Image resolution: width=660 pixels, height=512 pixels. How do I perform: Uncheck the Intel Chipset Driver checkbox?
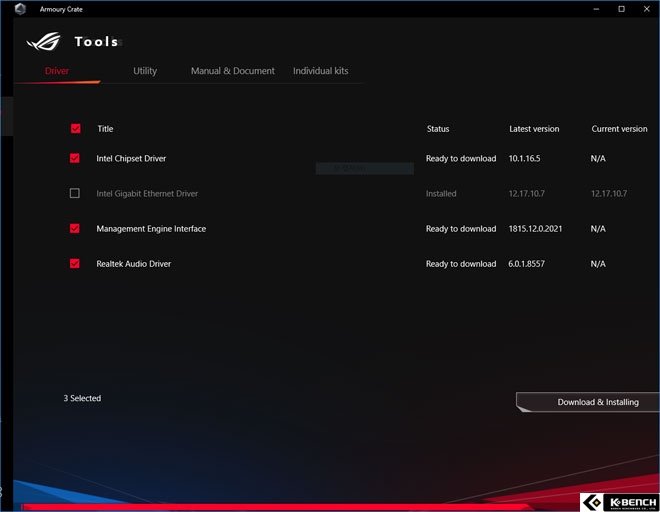point(75,158)
